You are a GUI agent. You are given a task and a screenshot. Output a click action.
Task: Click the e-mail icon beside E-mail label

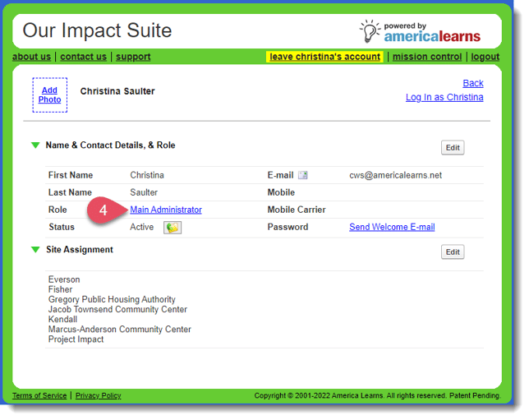point(302,175)
